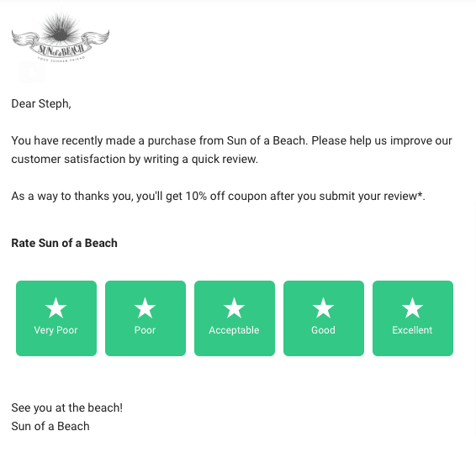476x452 pixels.
Task: Click the star icon above Good
Action: pyautogui.click(x=323, y=307)
